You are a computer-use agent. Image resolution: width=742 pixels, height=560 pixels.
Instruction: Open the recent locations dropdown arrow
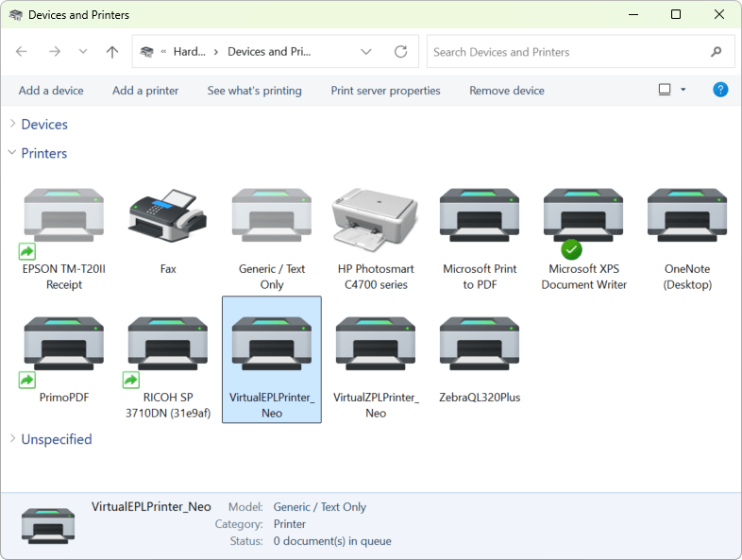83,52
